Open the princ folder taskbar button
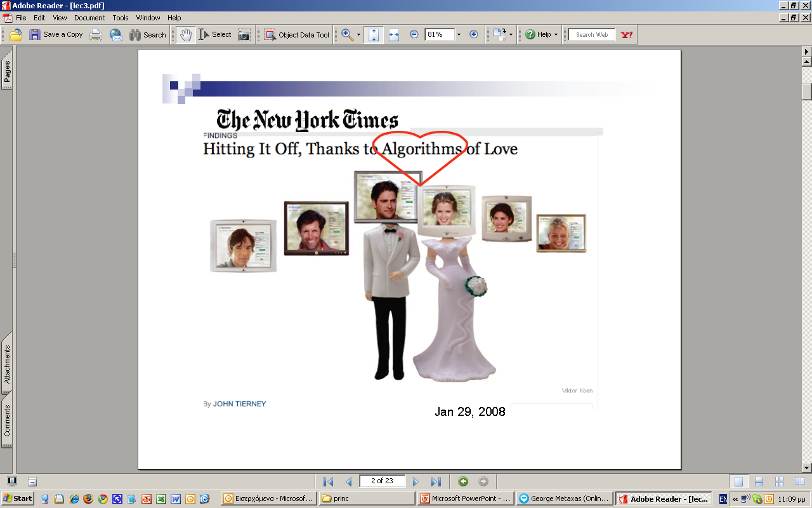Screen dimensions: 812x508 (367, 498)
